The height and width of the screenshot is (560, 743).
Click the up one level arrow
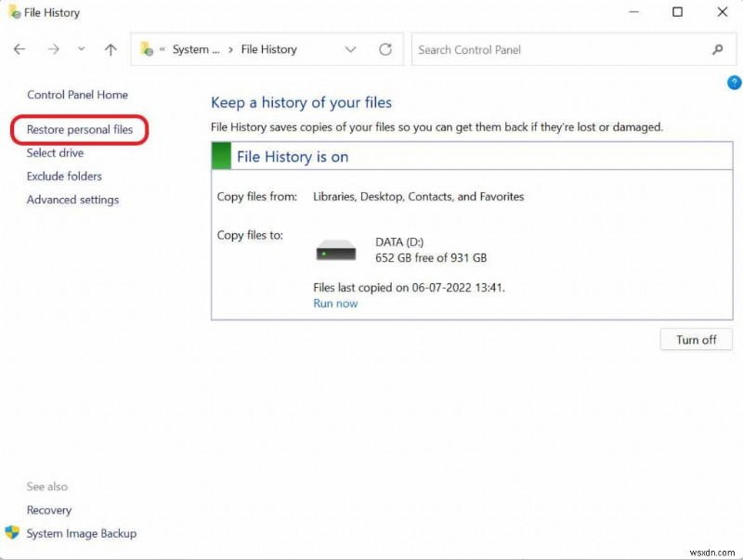click(x=110, y=49)
